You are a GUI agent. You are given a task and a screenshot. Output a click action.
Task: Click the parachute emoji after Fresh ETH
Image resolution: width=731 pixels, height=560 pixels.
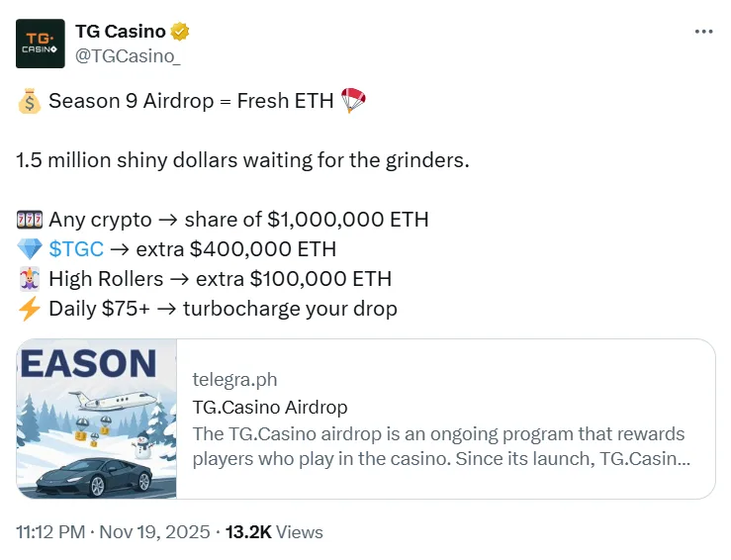(353, 101)
